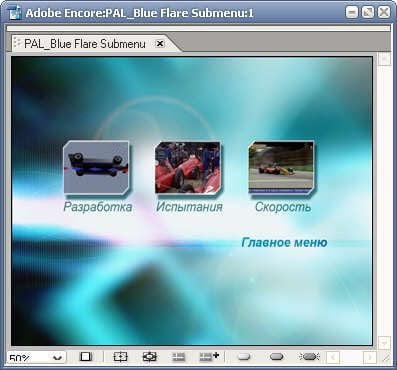Show Selected Subpicture Highlight

276,357
